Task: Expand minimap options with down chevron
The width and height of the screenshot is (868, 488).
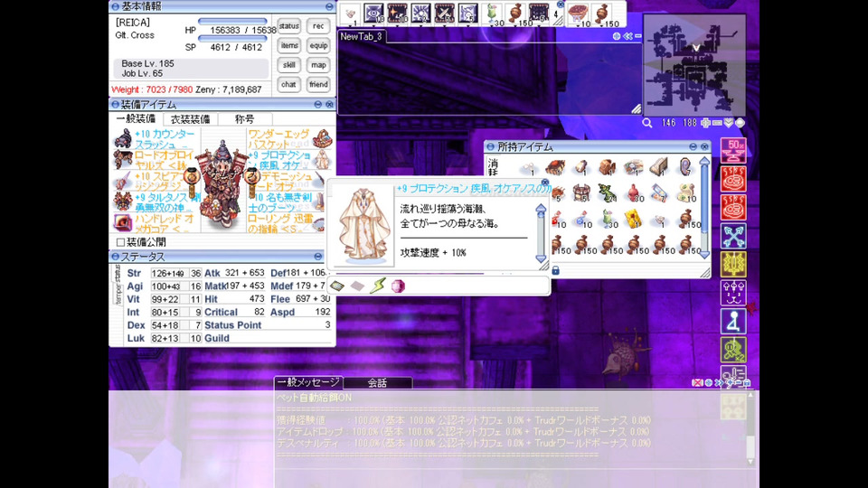Action: click(x=729, y=123)
